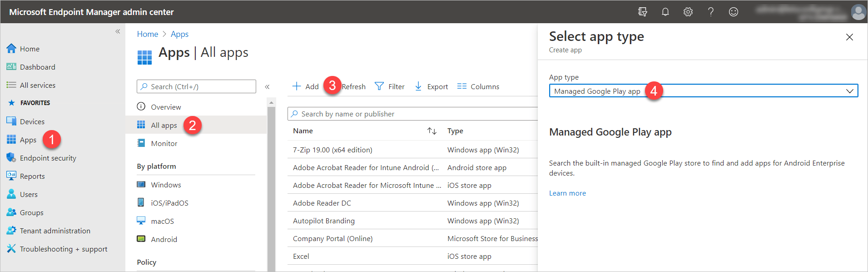Viewport: 868px width, 272px height.
Task: Click the Apps breadcrumb link
Action: pos(179,34)
